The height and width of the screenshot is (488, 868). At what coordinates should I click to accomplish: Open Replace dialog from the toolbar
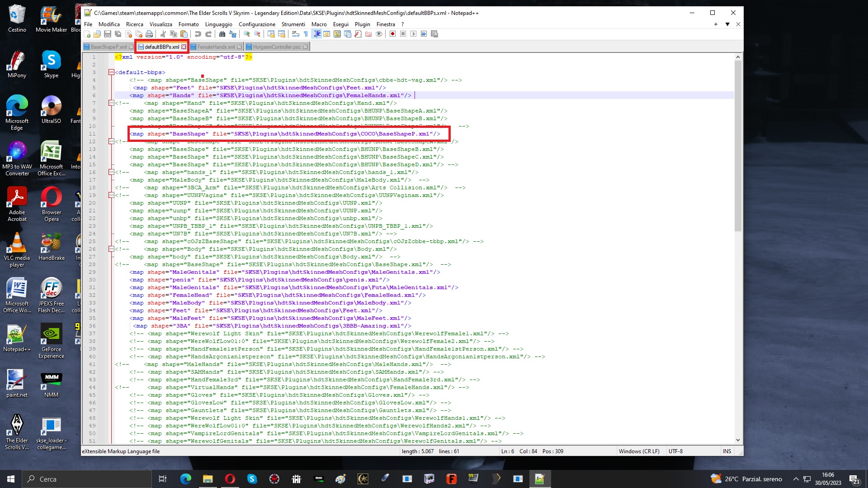[233, 34]
